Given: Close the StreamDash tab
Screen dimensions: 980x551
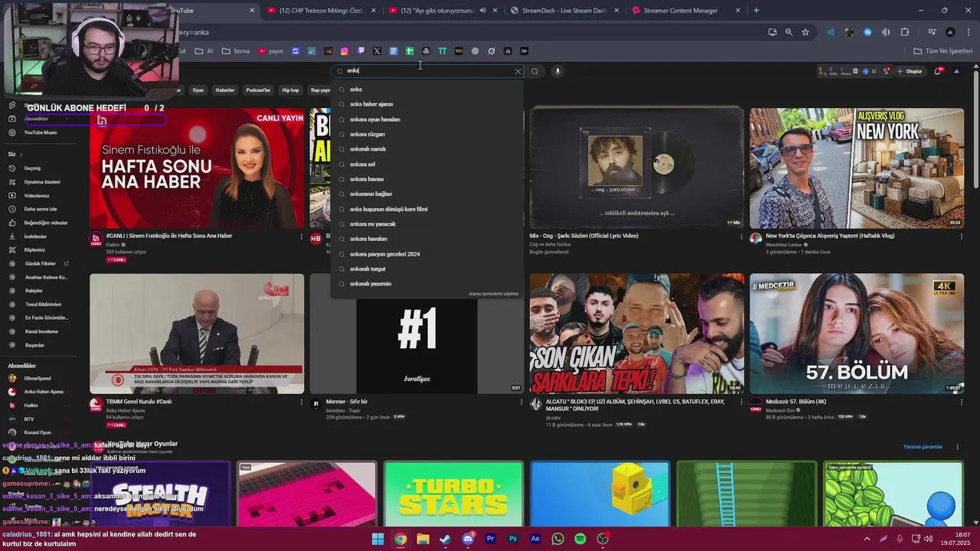Looking at the screenshot, I should 617,11.
